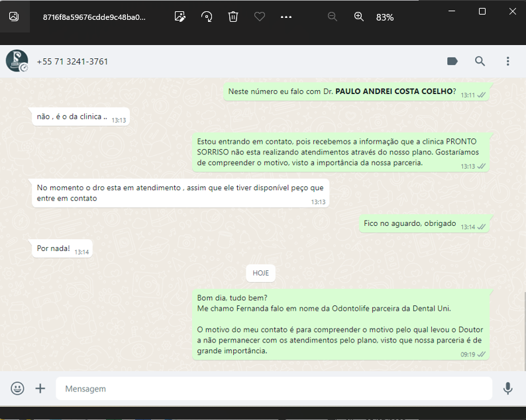
Task: Click the 83% zoom level indicator
Action: (x=385, y=17)
